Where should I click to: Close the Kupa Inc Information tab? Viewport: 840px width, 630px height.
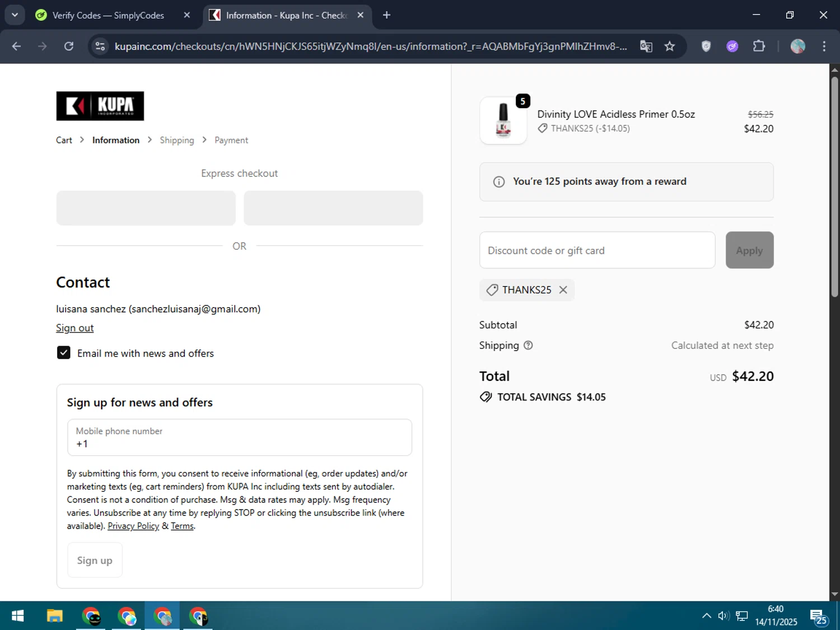point(361,15)
